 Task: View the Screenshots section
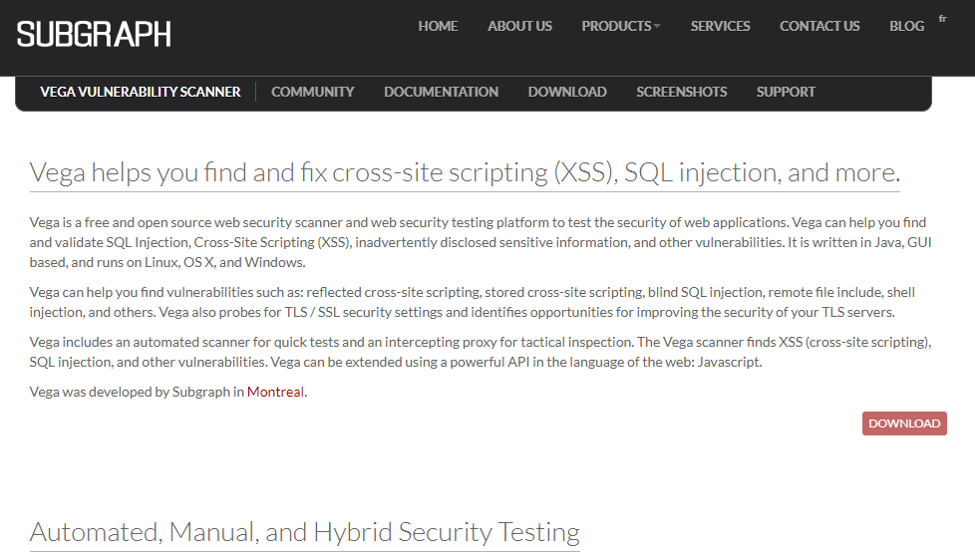[x=682, y=92]
